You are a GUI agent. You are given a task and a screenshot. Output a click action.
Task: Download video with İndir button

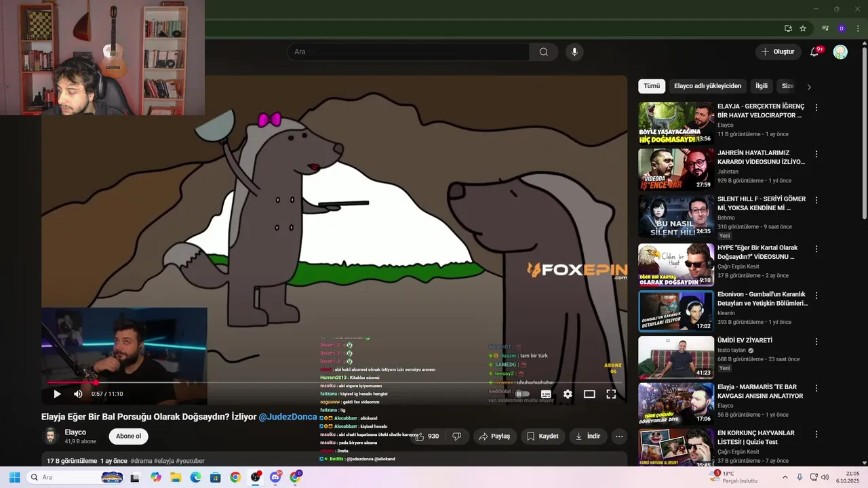tap(588, 436)
